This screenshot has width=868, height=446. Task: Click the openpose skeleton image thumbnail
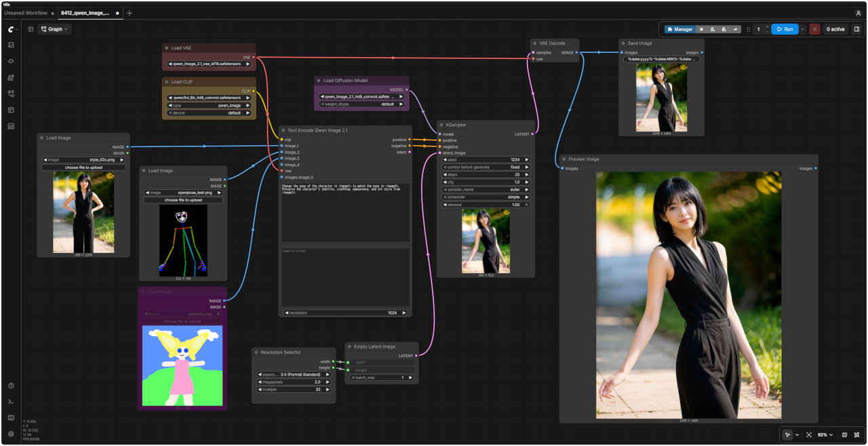[x=183, y=241]
